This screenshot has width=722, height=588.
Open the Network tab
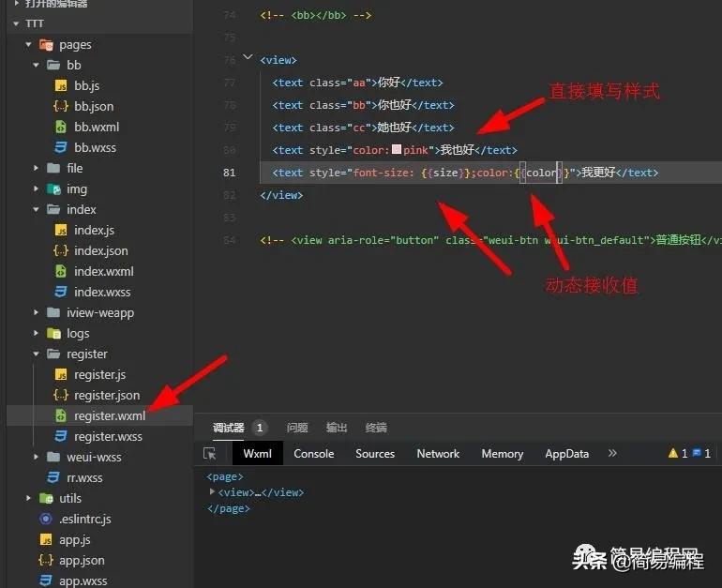coord(438,454)
